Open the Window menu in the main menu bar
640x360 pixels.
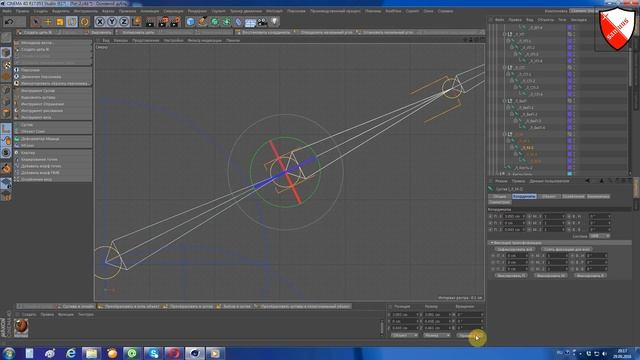click(x=429, y=11)
